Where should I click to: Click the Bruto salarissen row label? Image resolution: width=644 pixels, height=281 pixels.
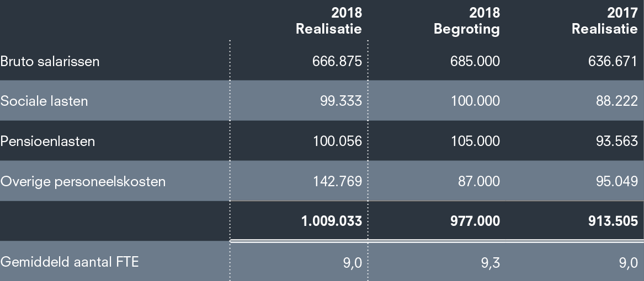click(50, 61)
